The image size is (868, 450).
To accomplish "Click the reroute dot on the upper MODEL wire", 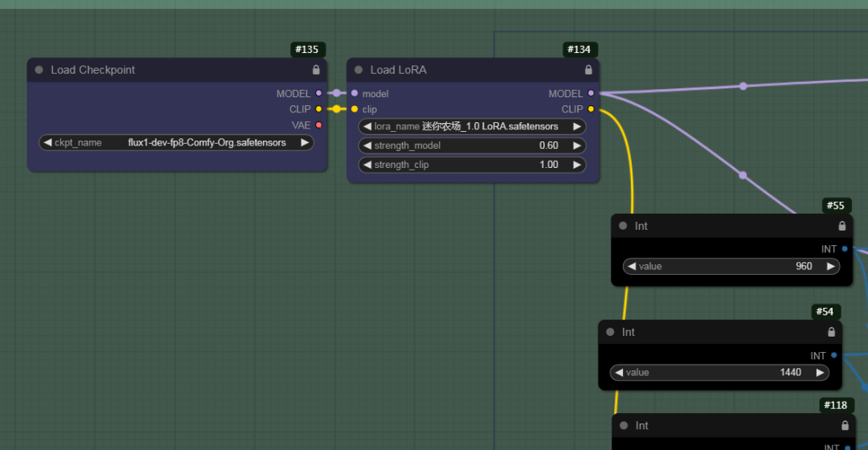I will (743, 86).
